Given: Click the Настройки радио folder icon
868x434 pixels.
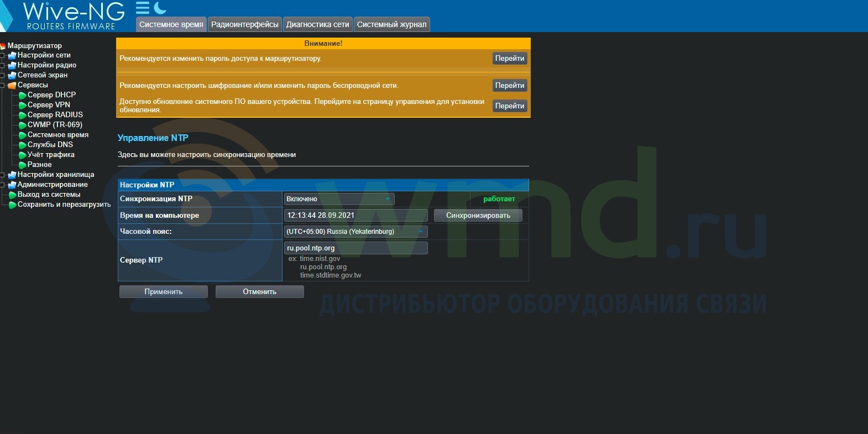Looking at the screenshot, I should tap(12, 65).
